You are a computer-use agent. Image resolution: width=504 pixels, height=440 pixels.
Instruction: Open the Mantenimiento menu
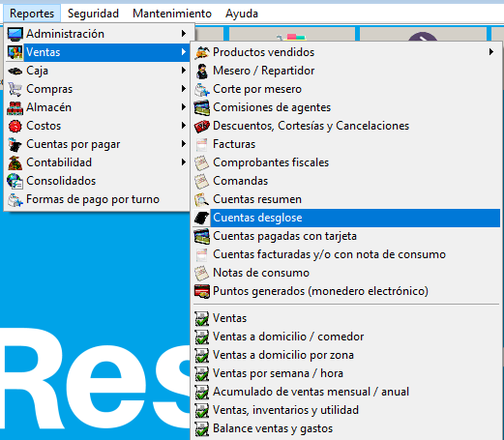172,14
